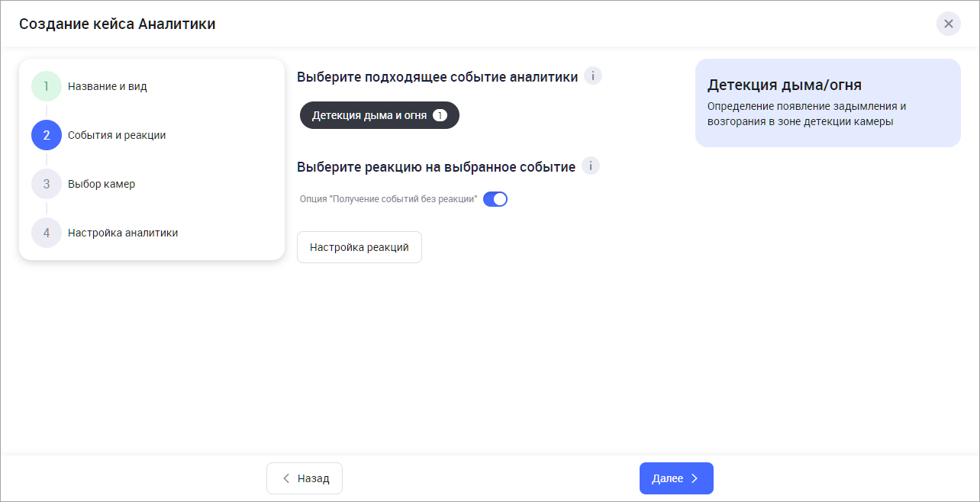Select the "Детекция дыма и огня" event chip

369,115
